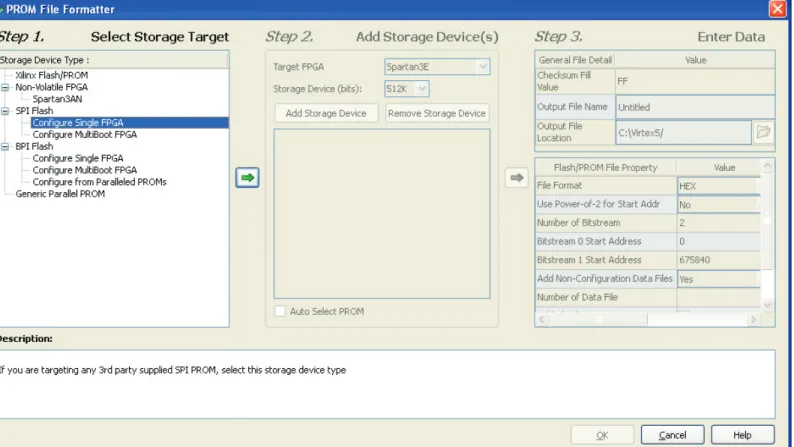Click the green arrow to proceed to Step 2
The width and height of the screenshot is (794, 447).
pos(247,178)
